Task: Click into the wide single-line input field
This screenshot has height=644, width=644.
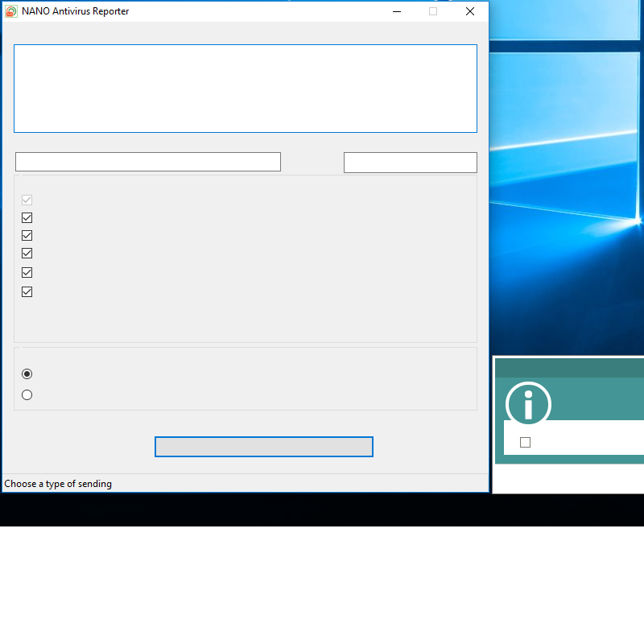Action: [148, 162]
